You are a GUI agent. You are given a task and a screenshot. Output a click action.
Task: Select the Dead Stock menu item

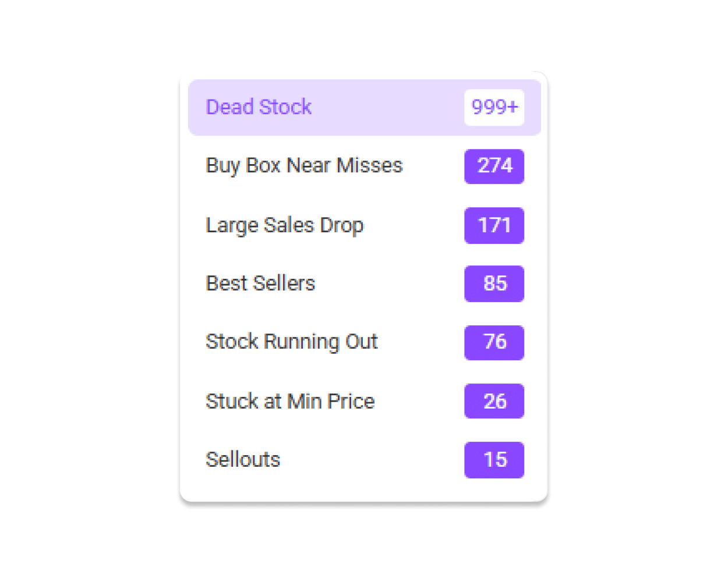click(365, 108)
